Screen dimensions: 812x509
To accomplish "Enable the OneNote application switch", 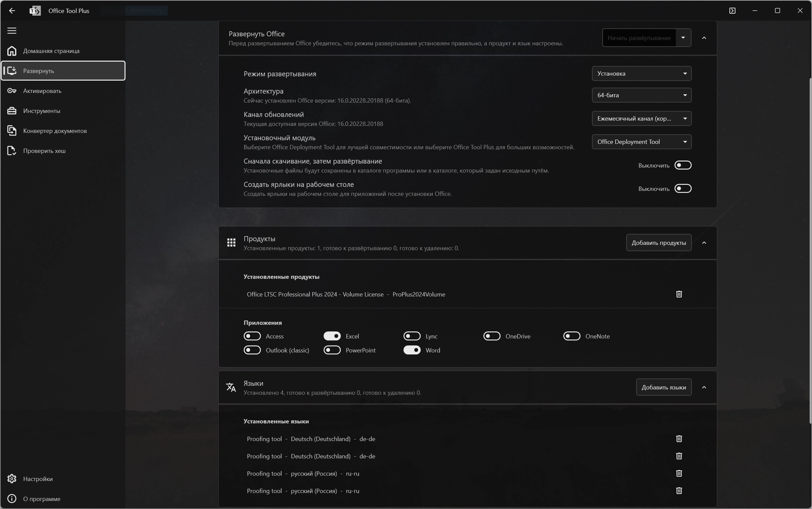I will (x=572, y=336).
